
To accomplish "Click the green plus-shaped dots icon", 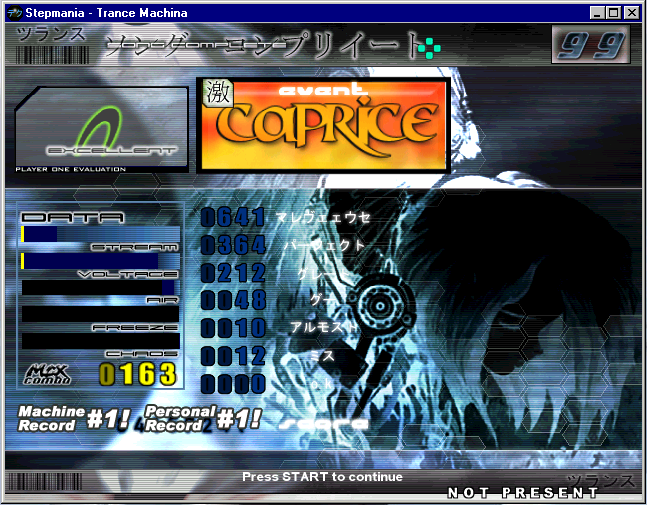I will 429,48.
